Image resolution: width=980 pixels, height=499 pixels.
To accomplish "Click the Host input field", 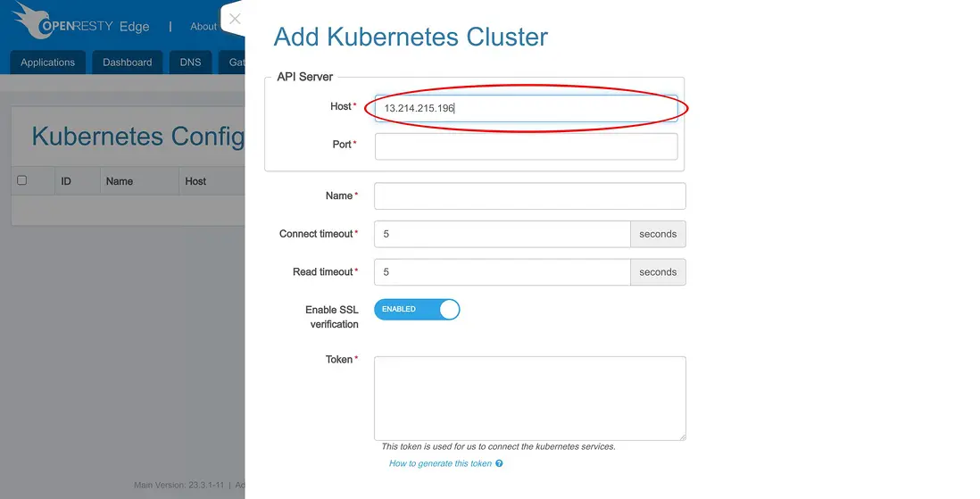I will pos(526,108).
